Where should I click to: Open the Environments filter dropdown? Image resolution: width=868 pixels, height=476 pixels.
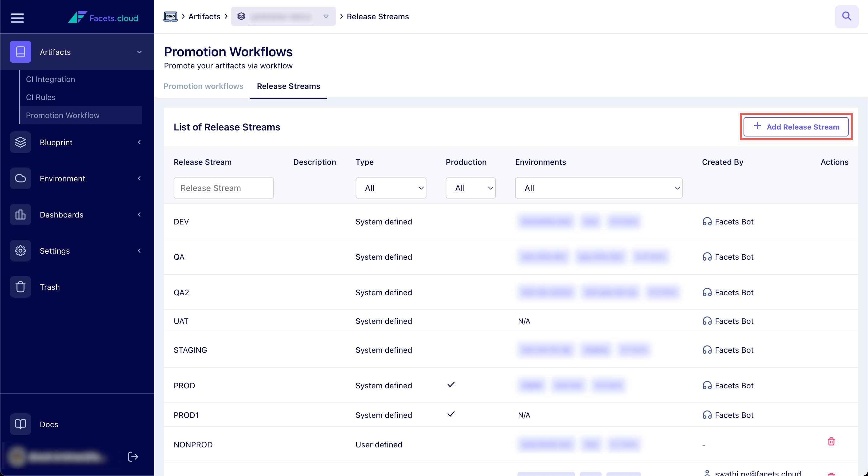(598, 188)
